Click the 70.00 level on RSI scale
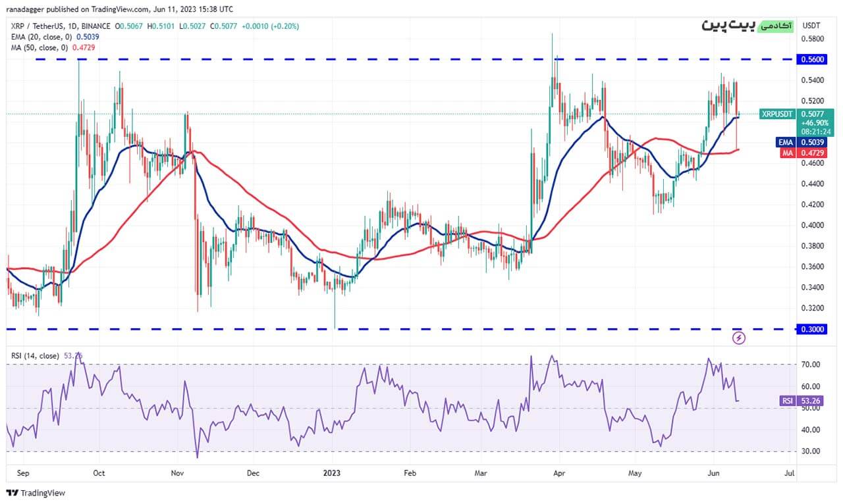This screenshot has height=504, width=843. tap(812, 365)
